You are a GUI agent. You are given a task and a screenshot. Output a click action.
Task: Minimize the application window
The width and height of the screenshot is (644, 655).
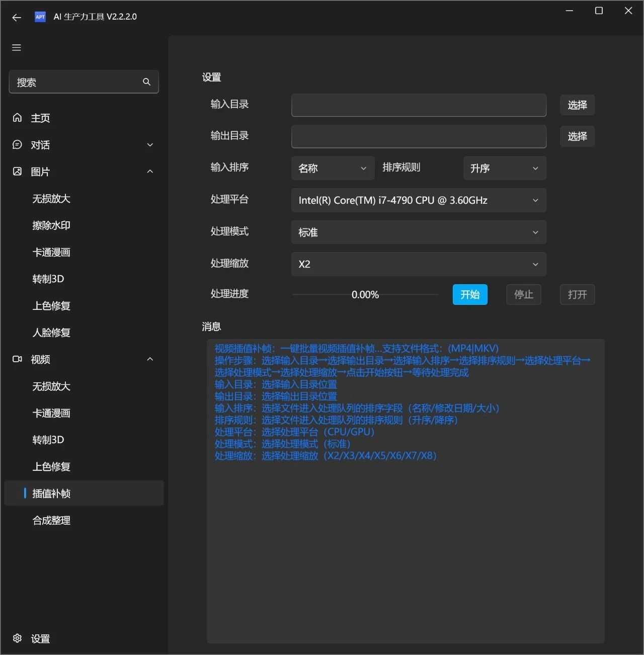(x=570, y=11)
